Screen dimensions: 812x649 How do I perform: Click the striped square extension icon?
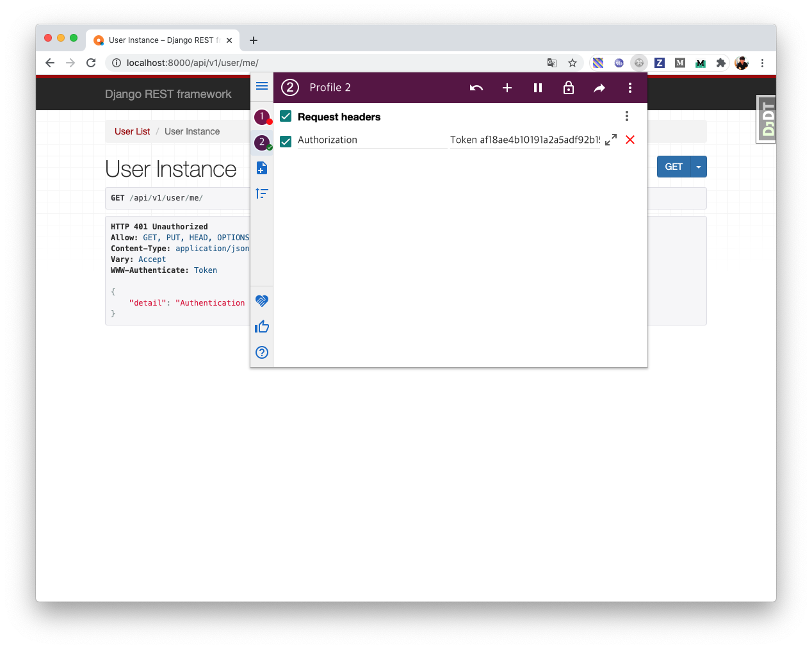pyautogui.click(x=598, y=63)
